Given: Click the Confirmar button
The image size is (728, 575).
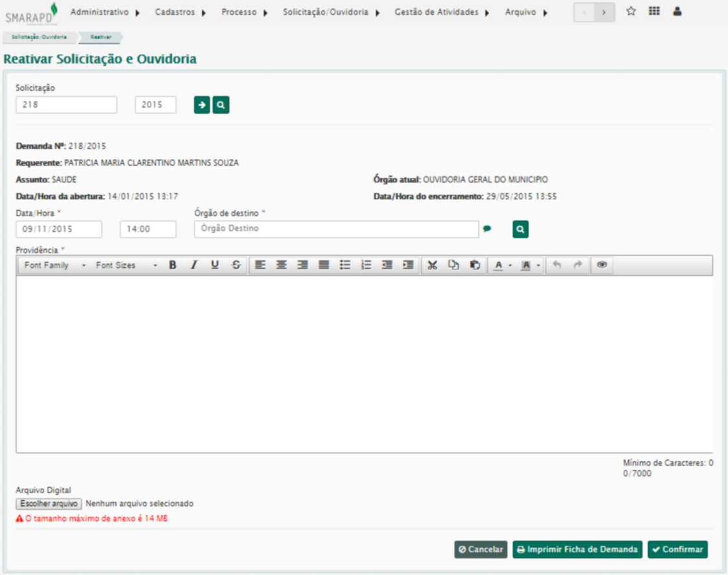Looking at the screenshot, I should coord(677,550).
